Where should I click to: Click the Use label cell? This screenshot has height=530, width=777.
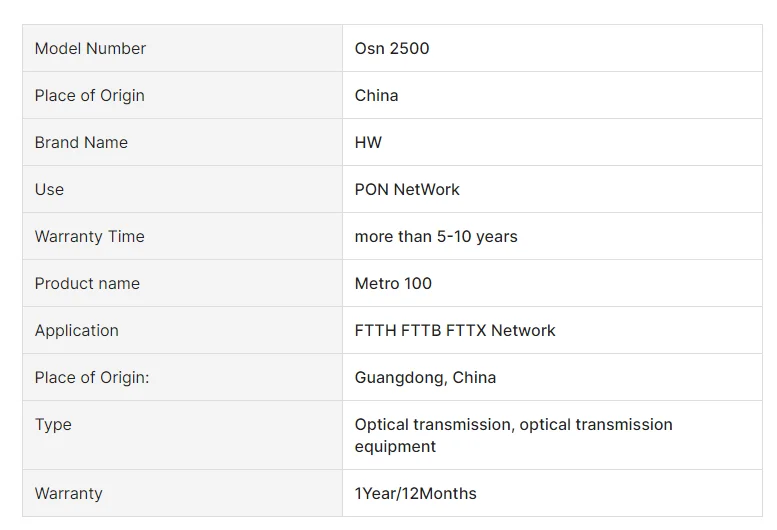click(182, 189)
